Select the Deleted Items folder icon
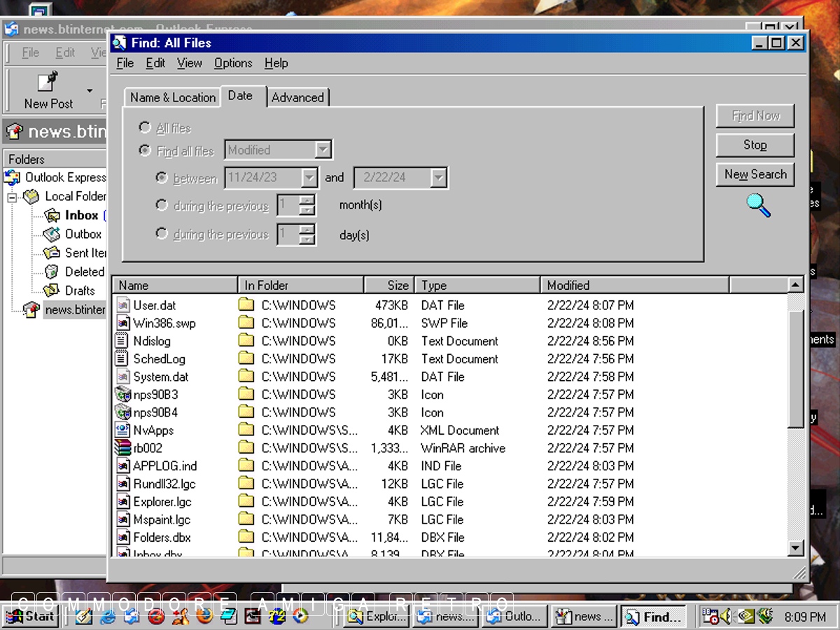This screenshot has width=840, height=630. 52,272
